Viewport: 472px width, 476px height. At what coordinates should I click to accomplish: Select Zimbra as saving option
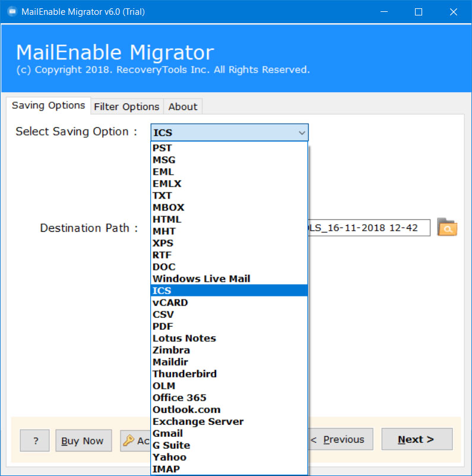229,350
